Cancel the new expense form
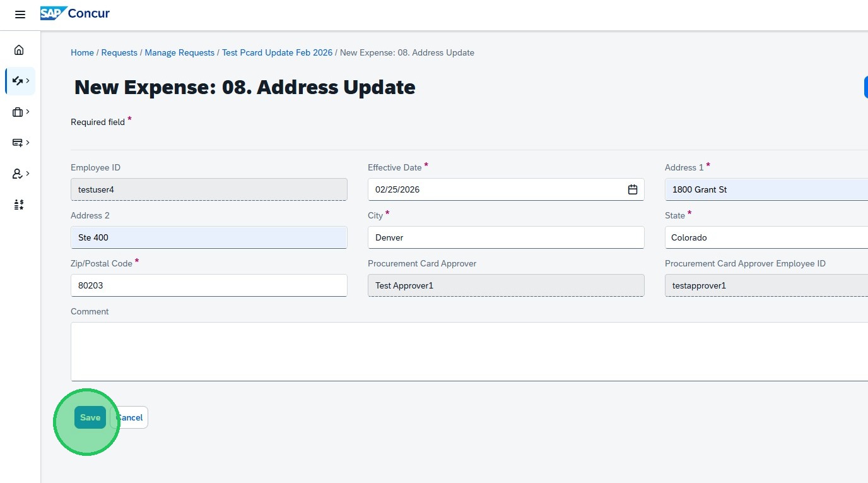 click(129, 417)
